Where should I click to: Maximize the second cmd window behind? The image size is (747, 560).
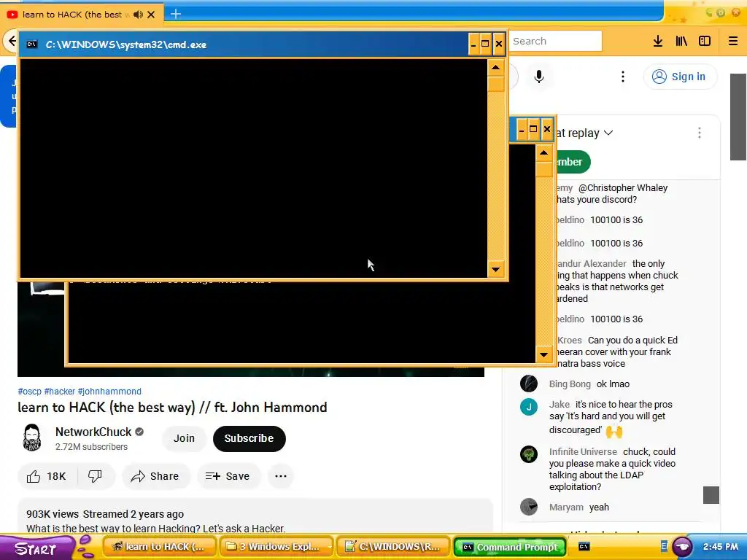click(533, 130)
